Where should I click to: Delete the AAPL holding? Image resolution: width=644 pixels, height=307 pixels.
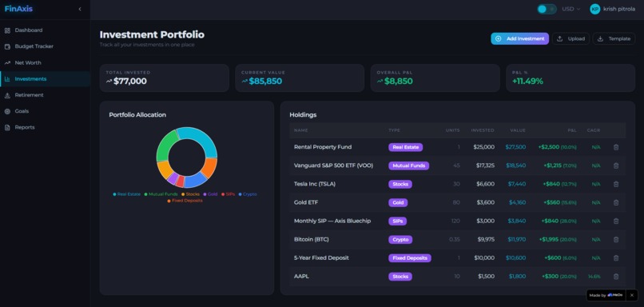[x=616, y=277]
